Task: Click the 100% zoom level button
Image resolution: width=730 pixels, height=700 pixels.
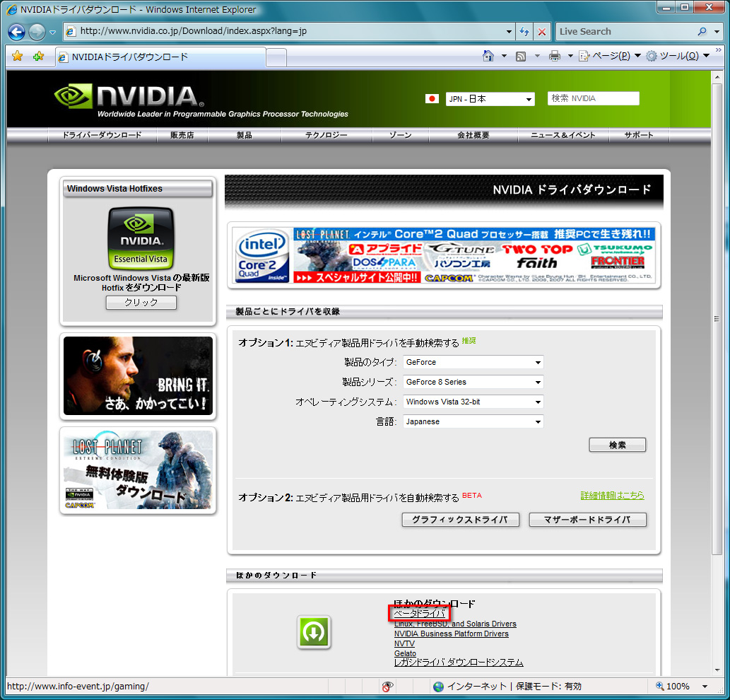Action: coord(673,686)
